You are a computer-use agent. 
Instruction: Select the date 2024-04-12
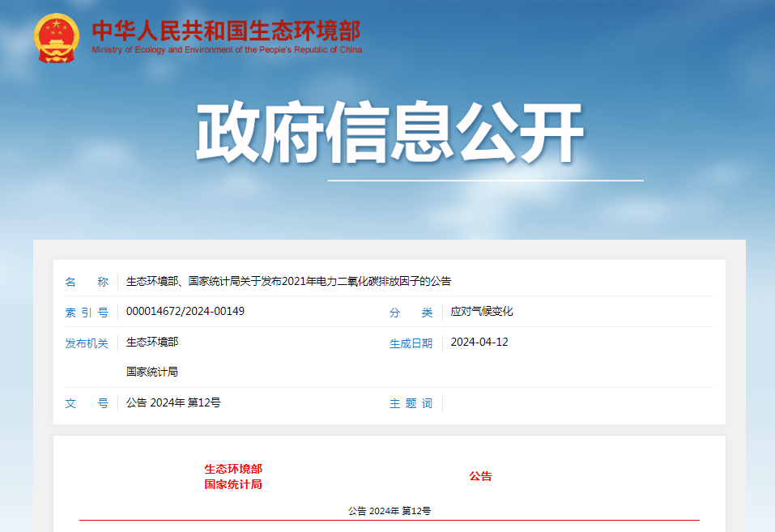tap(479, 343)
